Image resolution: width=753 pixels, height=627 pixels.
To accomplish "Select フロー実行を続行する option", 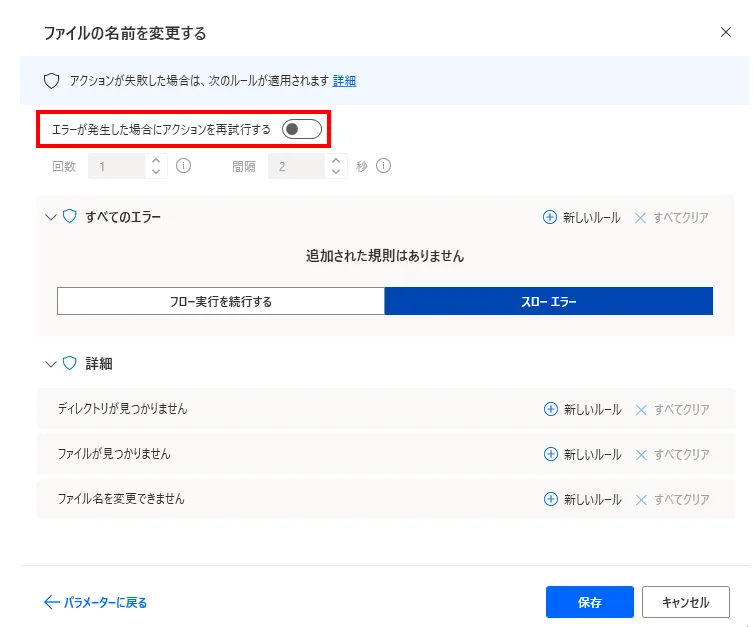I will pos(220,301).
